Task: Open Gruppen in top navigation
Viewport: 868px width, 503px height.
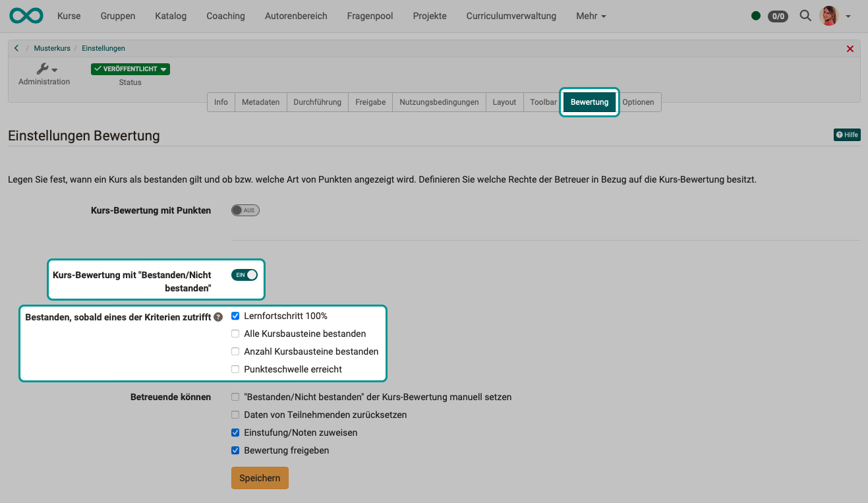Action: [118, 16]
